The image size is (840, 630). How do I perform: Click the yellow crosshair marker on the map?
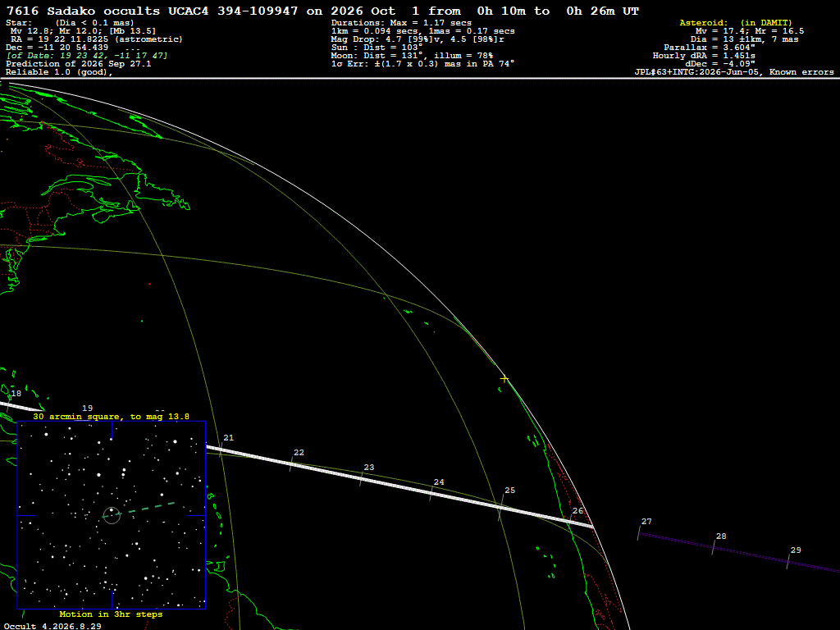pos(504,379)
